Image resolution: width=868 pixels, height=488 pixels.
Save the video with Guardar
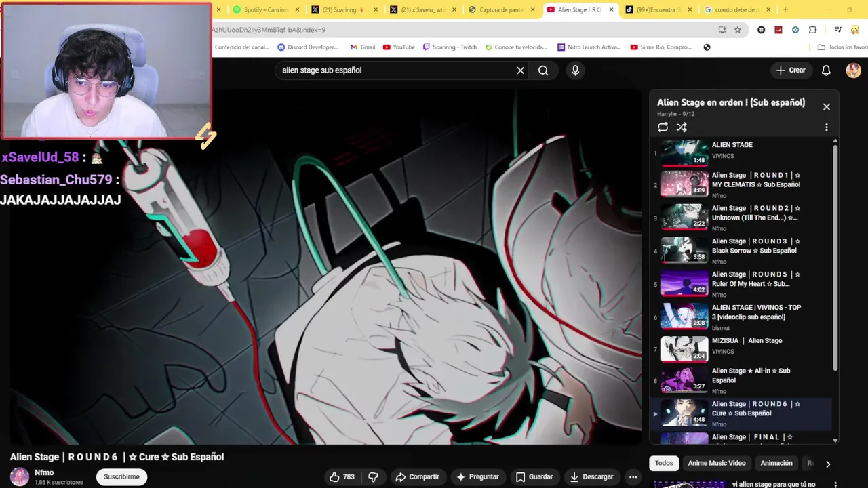(534, 477)
